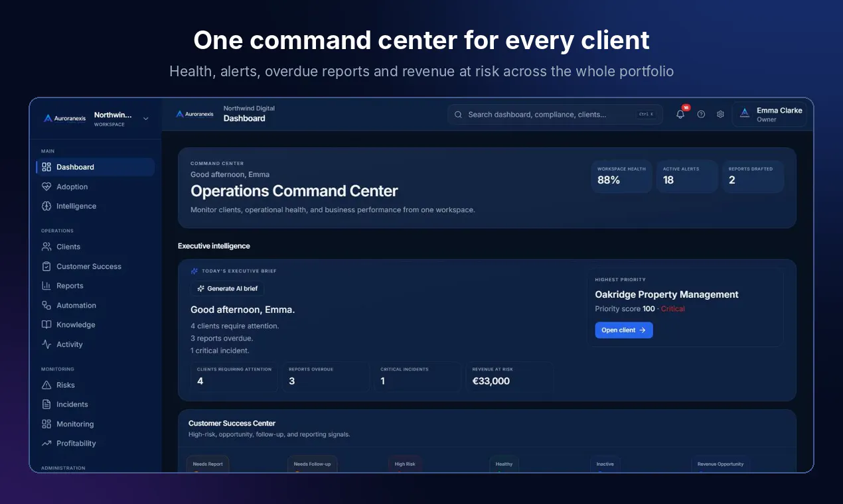The width and height of the screenshot is (843, 504).
Task: Click the search dashboard input field
Action: [555, 114]
